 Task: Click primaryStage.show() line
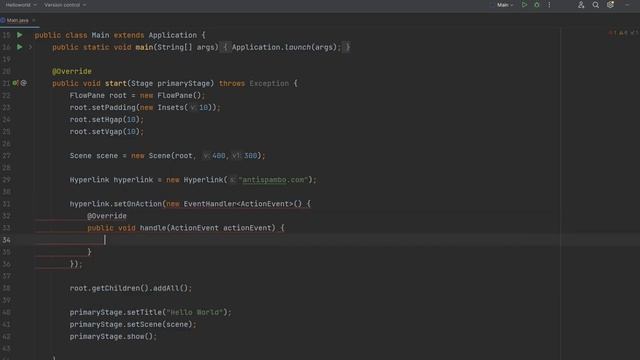(x=113, y=336)
